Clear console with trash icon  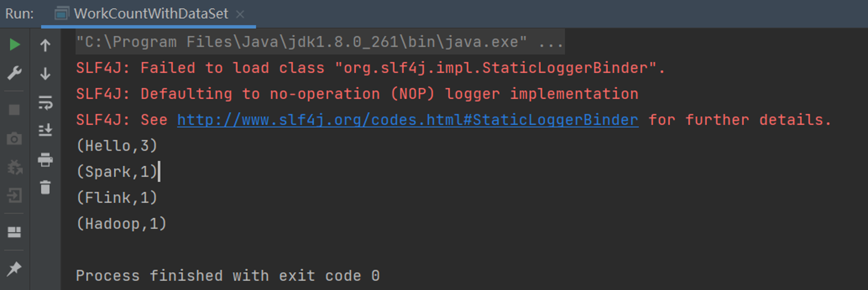coord(45,188)
